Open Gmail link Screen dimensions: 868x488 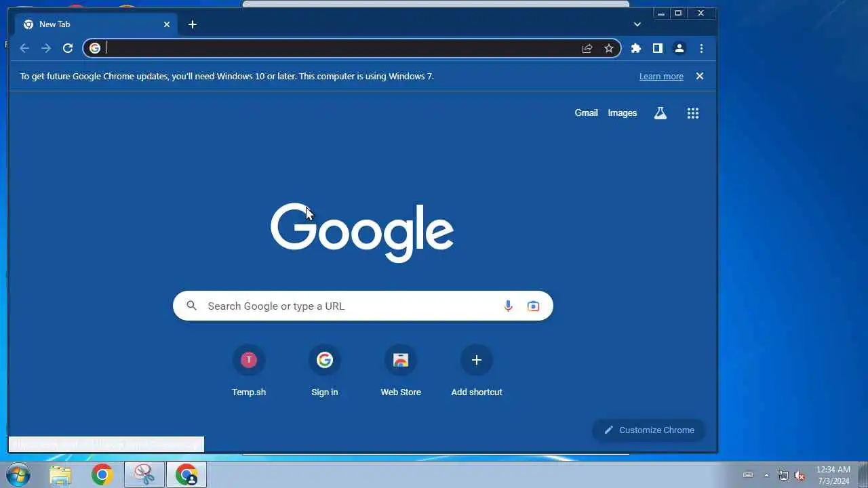click(x=586, y=113)
